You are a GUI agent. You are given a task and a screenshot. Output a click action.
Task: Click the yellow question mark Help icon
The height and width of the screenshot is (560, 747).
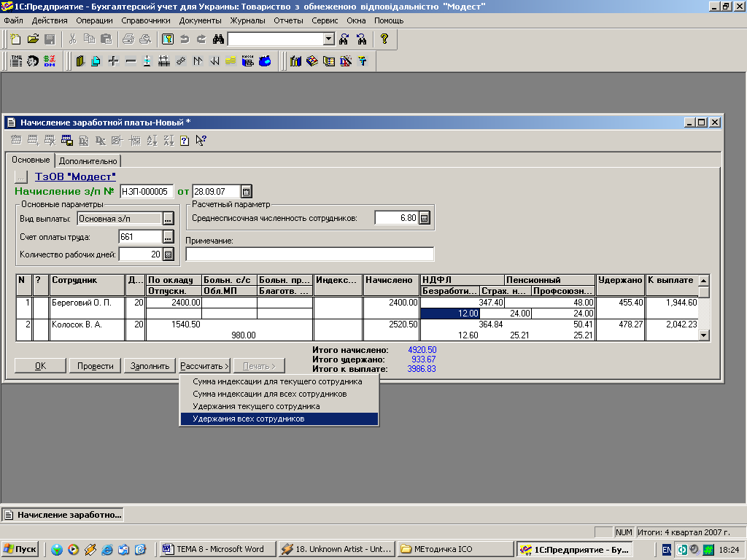point(384,39)
